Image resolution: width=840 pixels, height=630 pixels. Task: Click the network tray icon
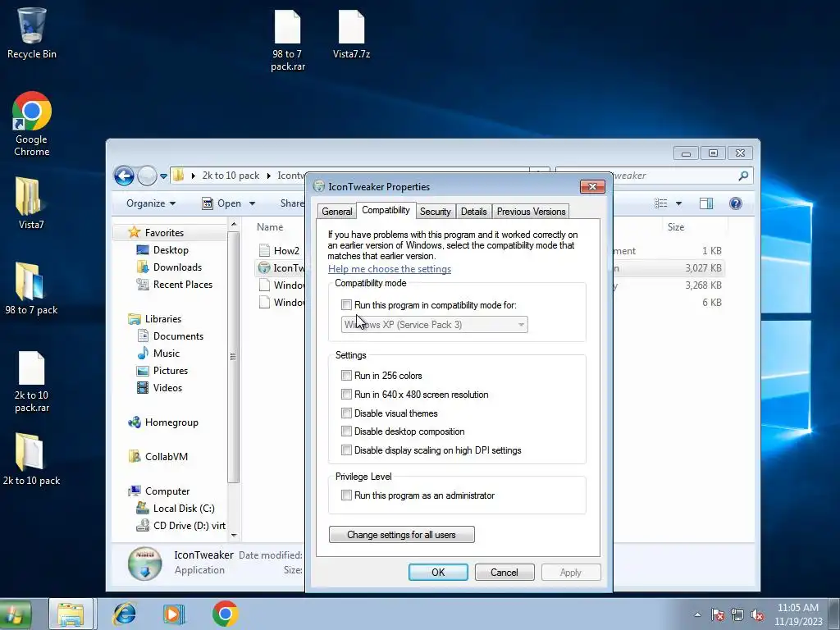[737, 615]
